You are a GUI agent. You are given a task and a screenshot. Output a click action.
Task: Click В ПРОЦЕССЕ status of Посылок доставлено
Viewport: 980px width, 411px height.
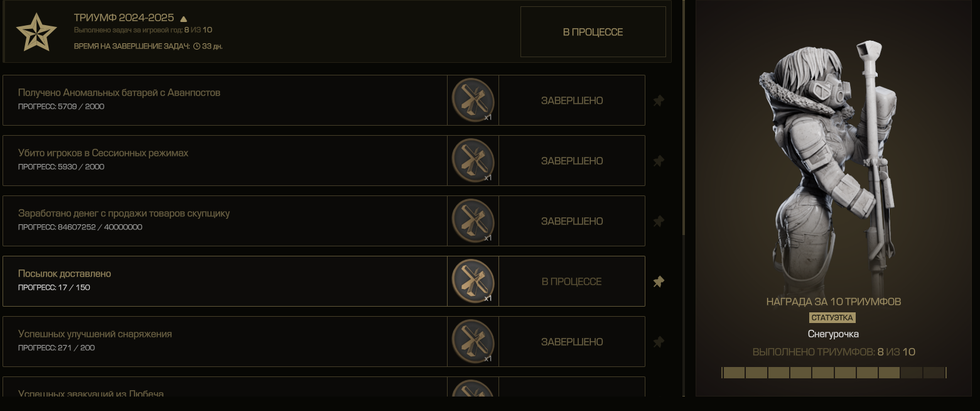point(571,282)
